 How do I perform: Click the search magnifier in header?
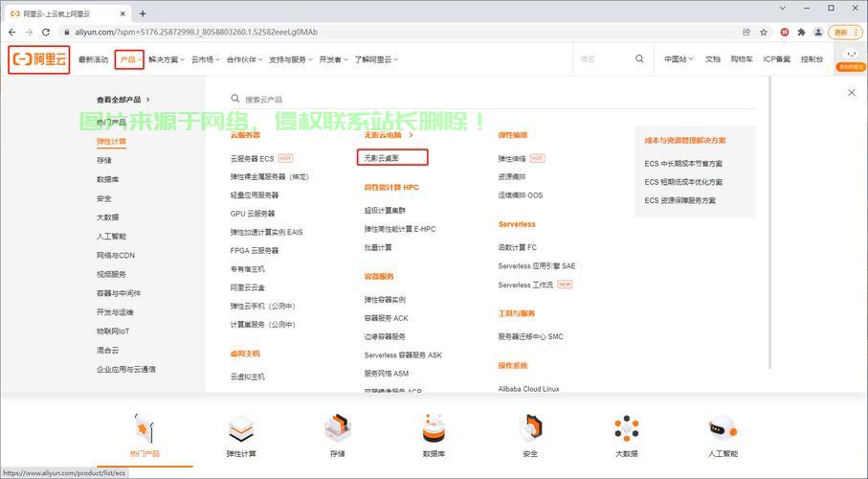[x=639, y=58]
